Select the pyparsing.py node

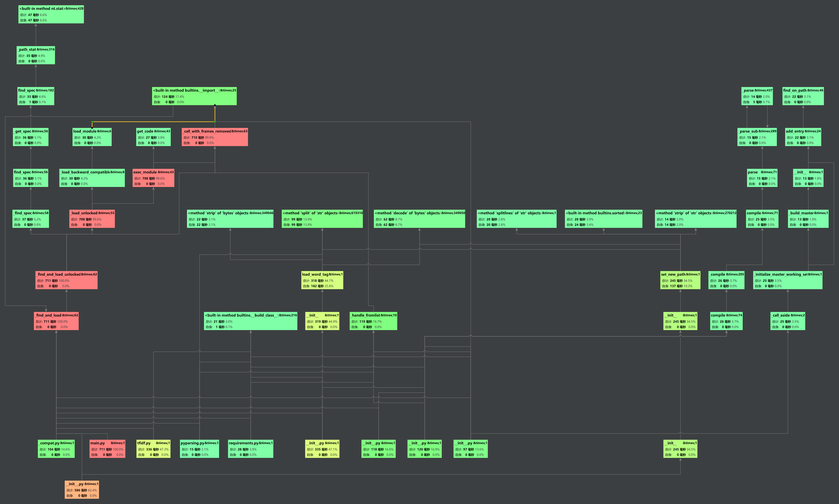tap(200, 449)
